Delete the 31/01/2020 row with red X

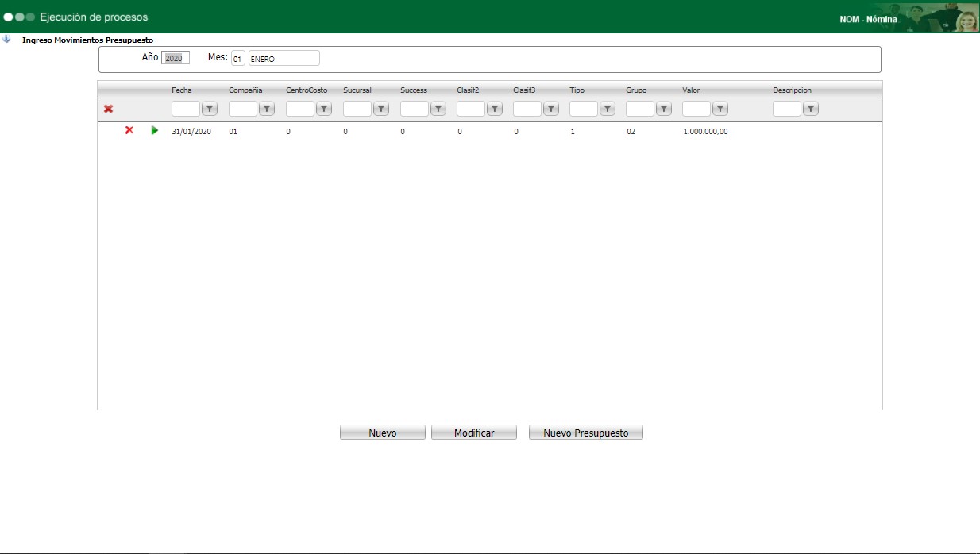pos(129,130)
